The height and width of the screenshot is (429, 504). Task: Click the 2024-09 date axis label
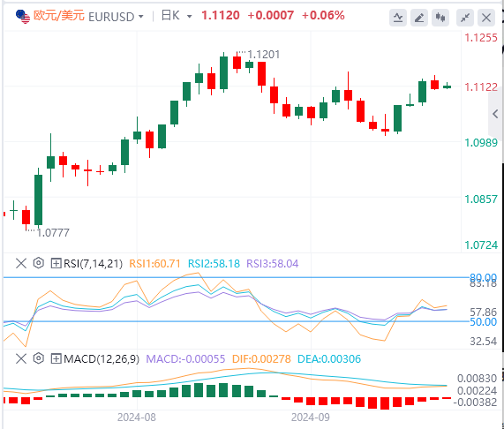[310, 418]
